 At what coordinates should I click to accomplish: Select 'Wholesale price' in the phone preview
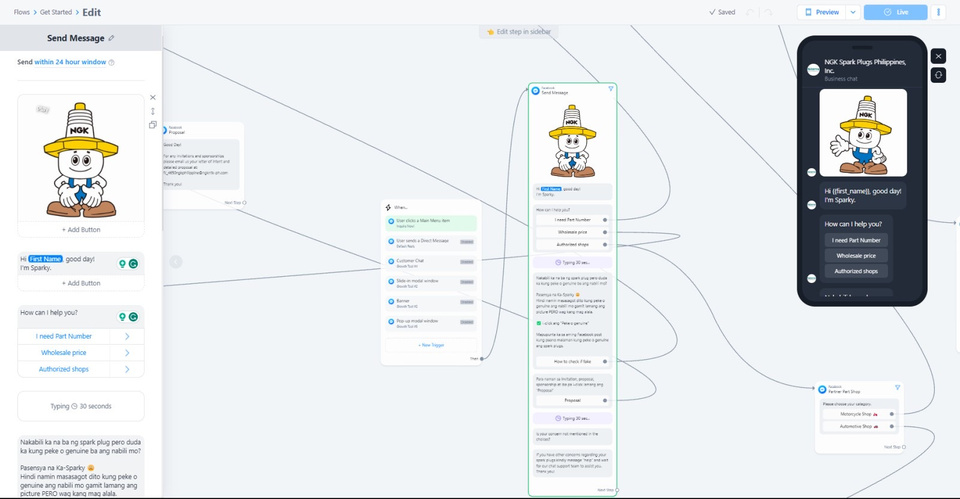tap(856, 255)
